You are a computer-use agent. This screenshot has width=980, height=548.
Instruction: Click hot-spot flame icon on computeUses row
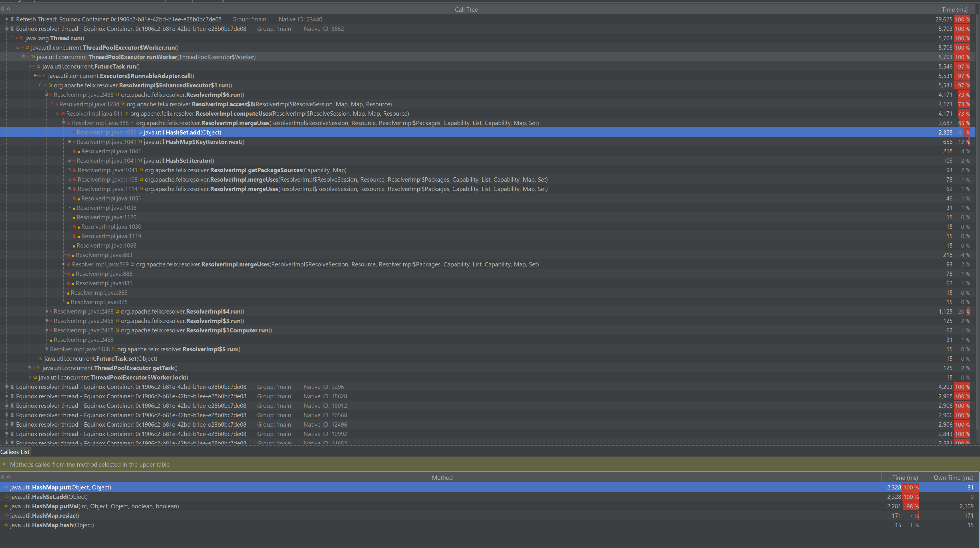pyautogui.click(x=63, y=114)
